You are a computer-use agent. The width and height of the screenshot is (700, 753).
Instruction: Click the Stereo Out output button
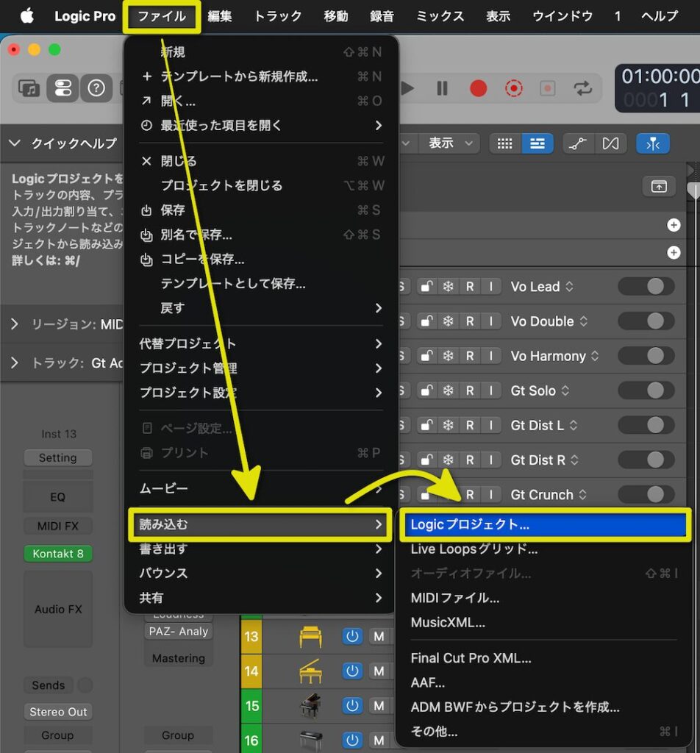click(x=57, y=712)
